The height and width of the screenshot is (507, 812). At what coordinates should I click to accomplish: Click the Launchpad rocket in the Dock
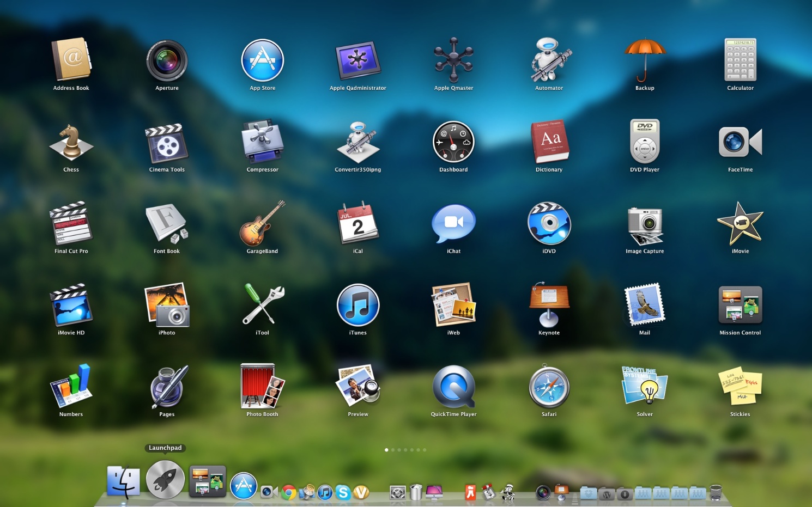(165, 479)
